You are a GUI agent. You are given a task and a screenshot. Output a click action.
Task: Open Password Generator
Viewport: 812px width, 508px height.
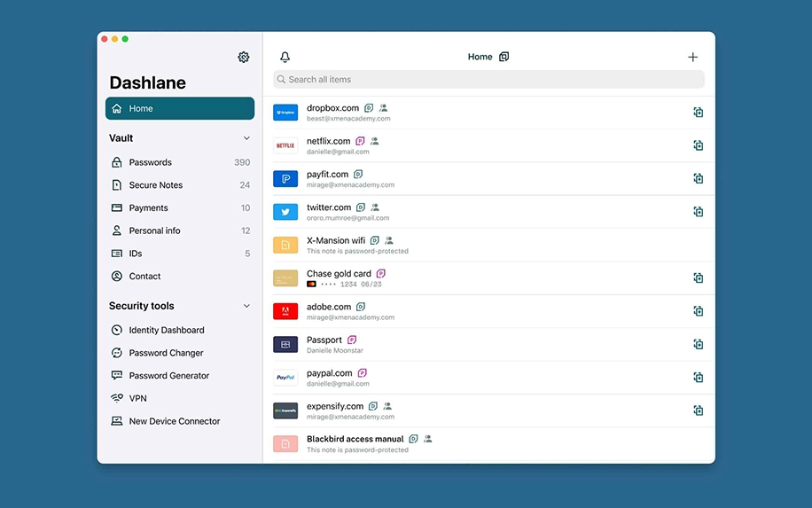tap(180, 375)
